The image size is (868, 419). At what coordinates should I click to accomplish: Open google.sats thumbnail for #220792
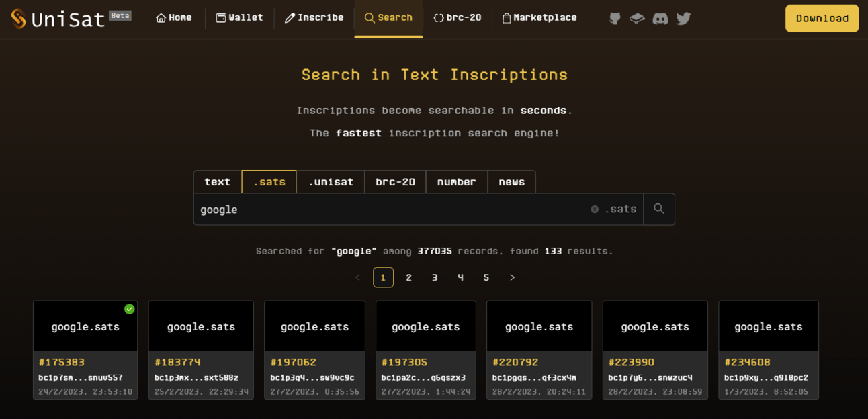point(539,326)
